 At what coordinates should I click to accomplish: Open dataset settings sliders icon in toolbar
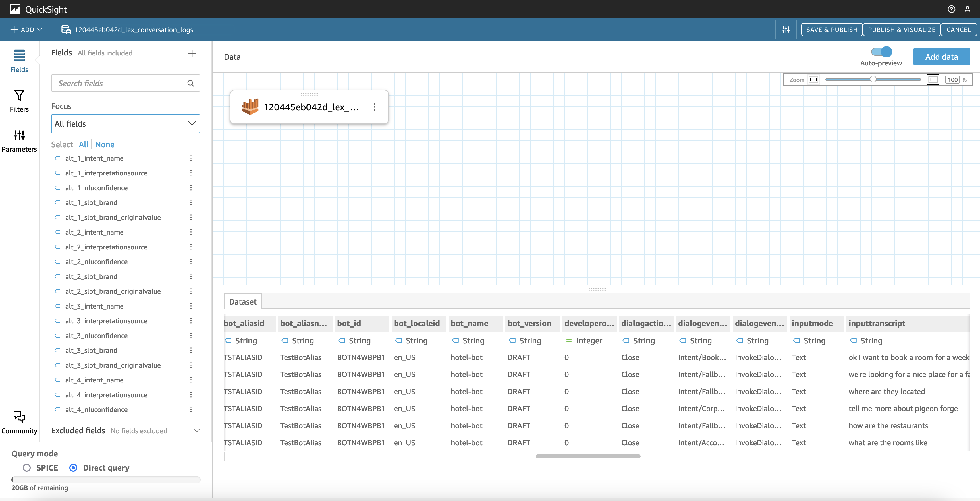[786, 30]
